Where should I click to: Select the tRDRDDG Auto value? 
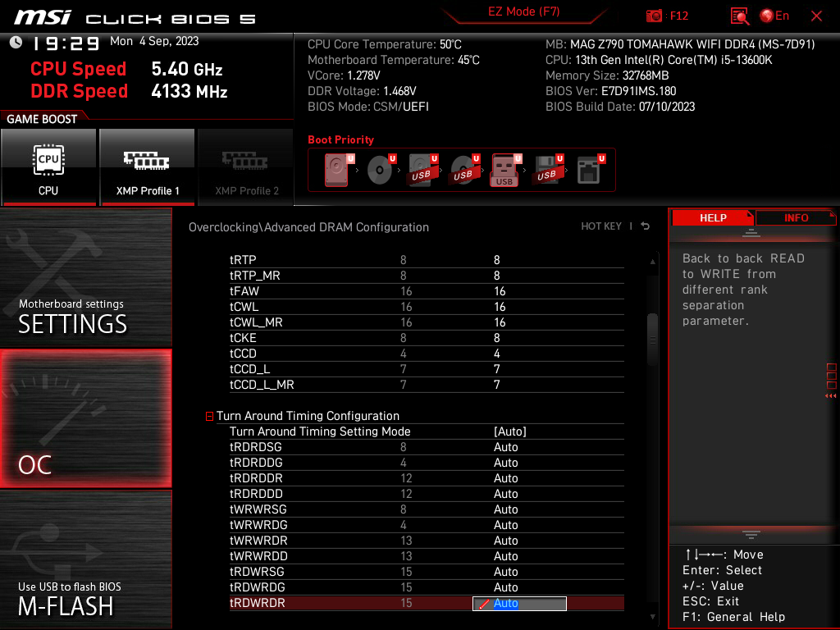(505, 463)
